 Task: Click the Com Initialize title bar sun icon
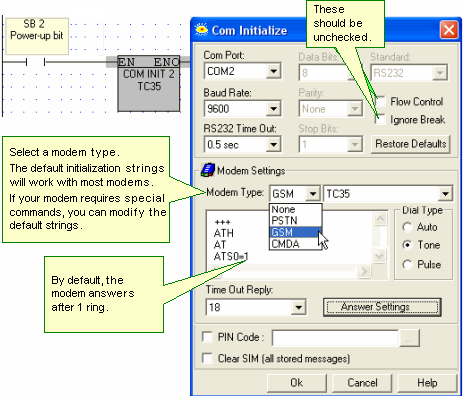click(x=201, y=29)
